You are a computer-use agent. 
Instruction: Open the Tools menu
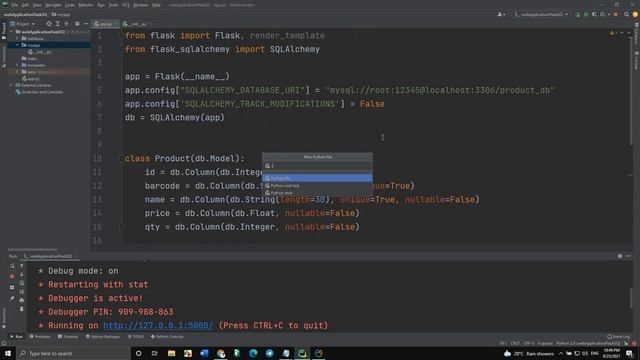click(113, 5)
